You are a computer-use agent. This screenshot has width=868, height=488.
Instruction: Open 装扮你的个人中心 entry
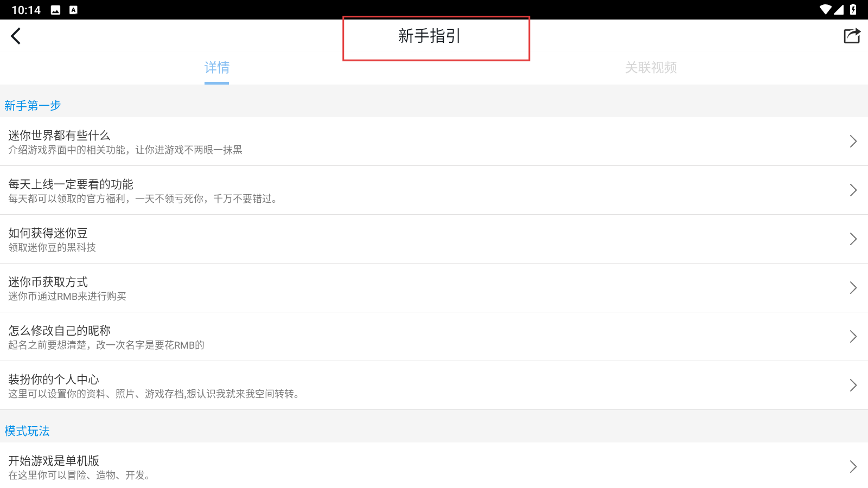tap(434, 386)
